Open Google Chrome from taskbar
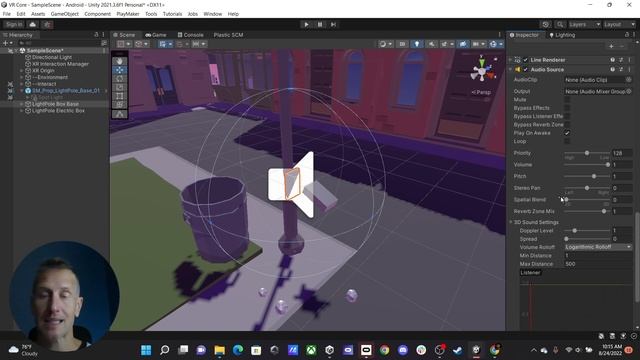 [384, 350]
